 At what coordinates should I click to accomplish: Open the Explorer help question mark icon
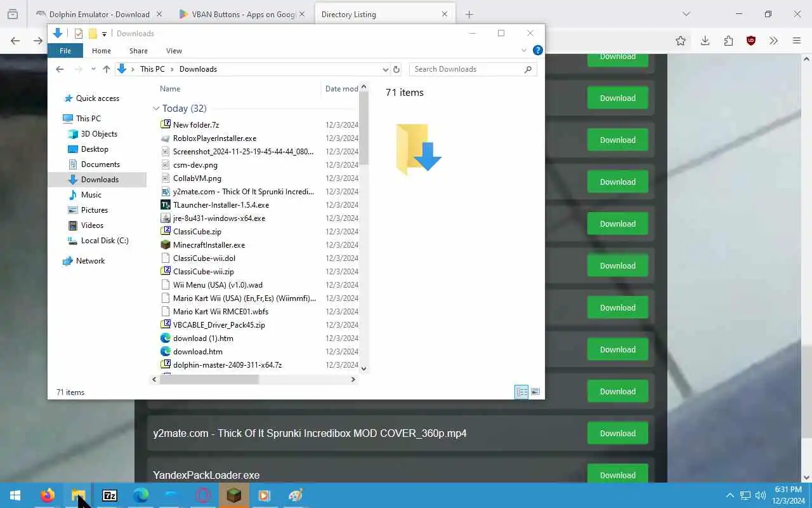click(537, 50)
